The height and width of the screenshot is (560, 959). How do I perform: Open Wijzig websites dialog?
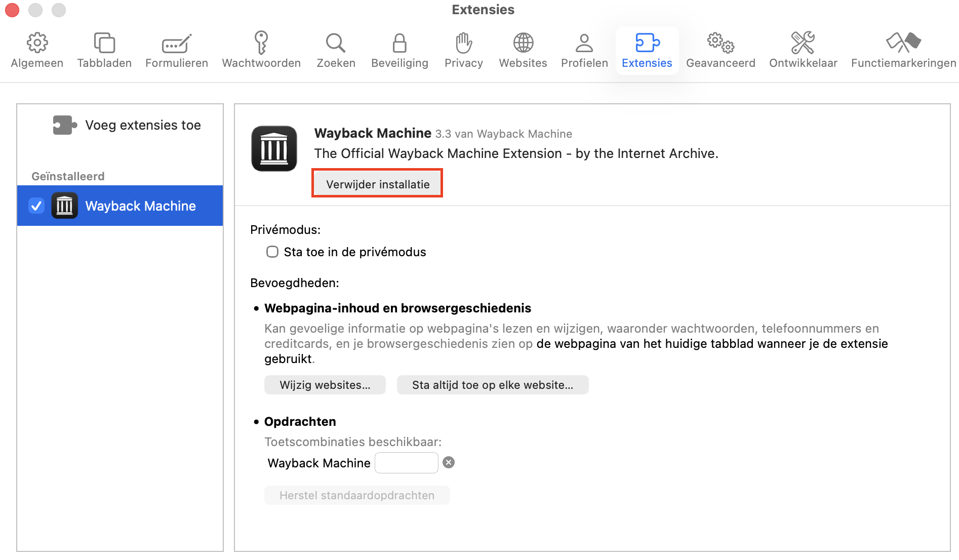325,385
